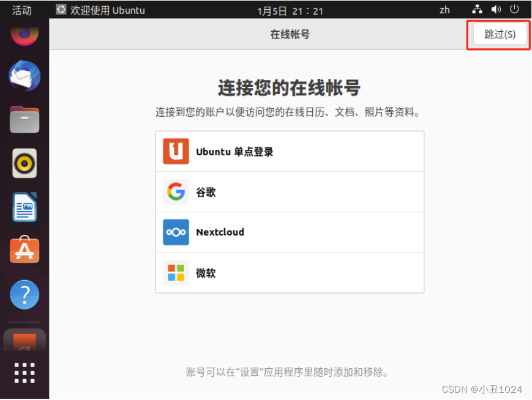Click the clock showing 1月5日 21:21
Viewport: 532px width, 400px height.
(290, 11)
